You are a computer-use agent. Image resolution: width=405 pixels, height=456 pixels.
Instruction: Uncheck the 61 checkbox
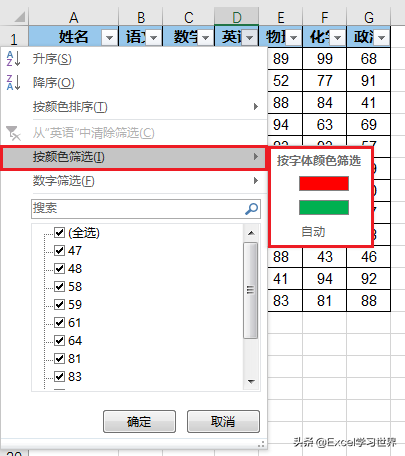(x=59, y=322)
